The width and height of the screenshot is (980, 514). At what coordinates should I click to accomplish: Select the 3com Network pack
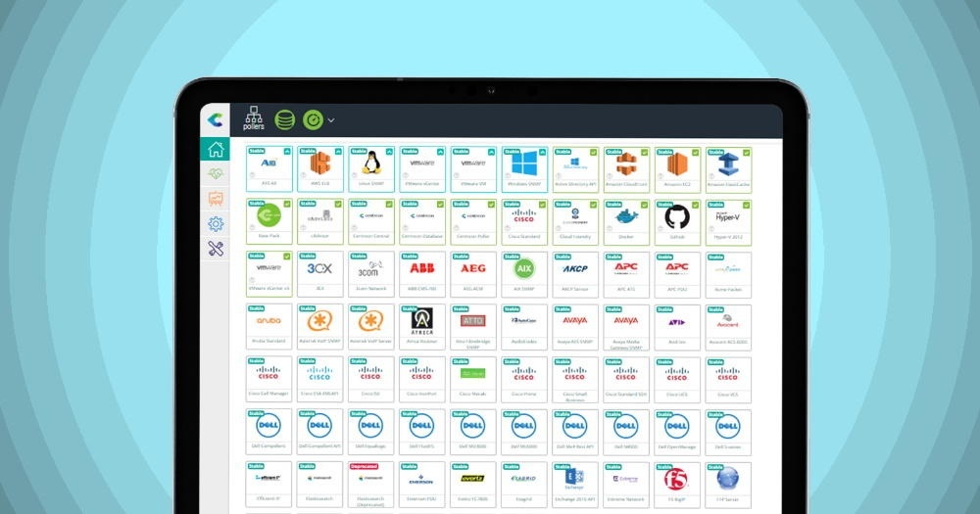371,274
